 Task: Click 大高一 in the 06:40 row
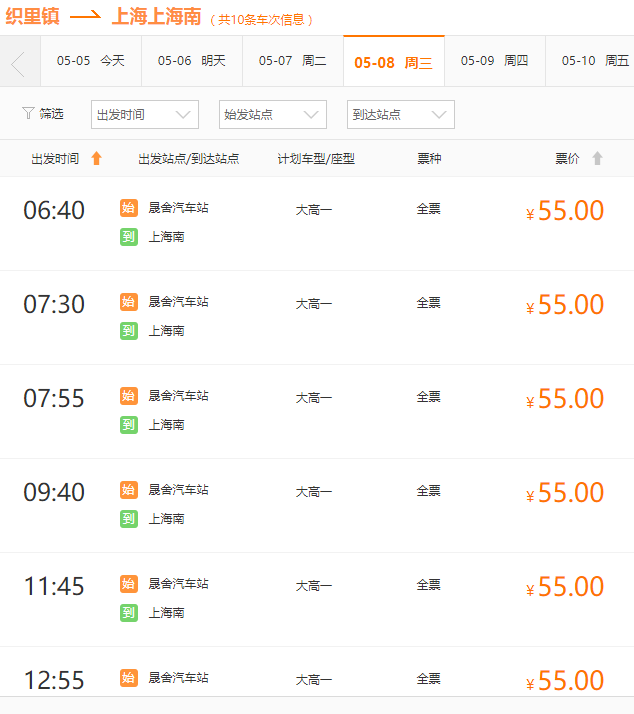[x=314, y=210]
